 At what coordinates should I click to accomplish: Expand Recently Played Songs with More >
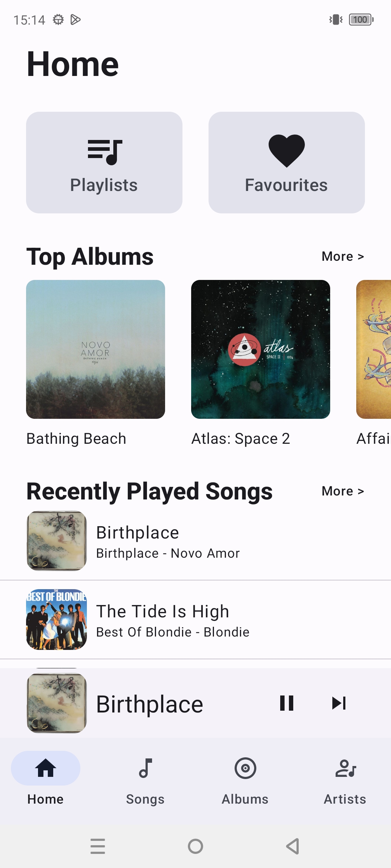(x=342, y=491)
